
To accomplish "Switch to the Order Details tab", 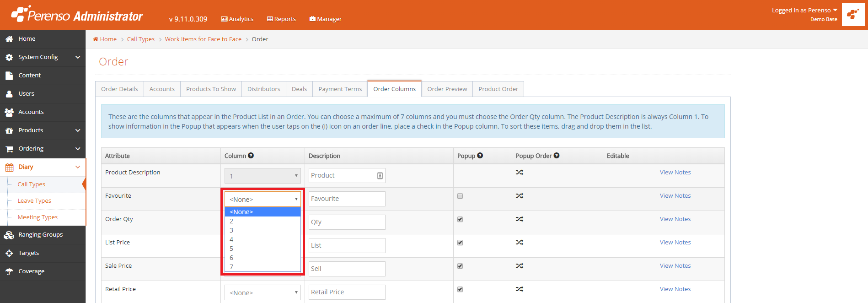I will coord(119,89).
